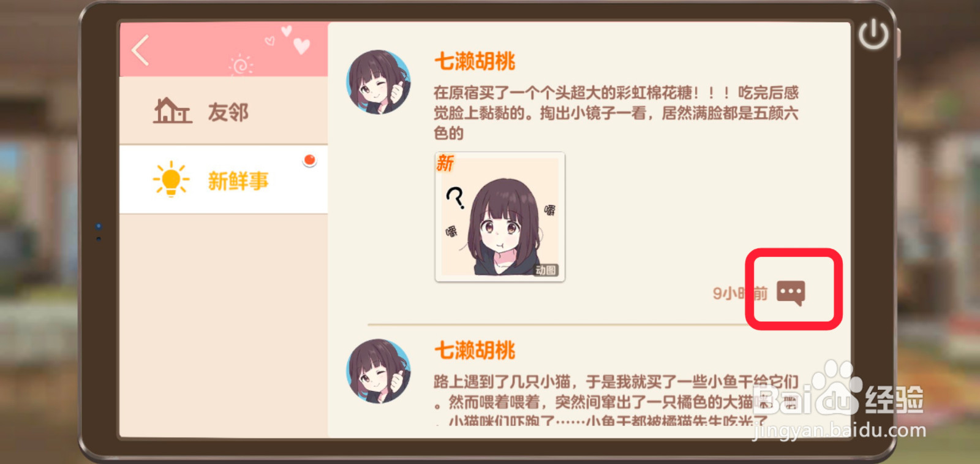Select the house icon for 友邻
Viewport: 980px width, 464px height.
[172, 111]
